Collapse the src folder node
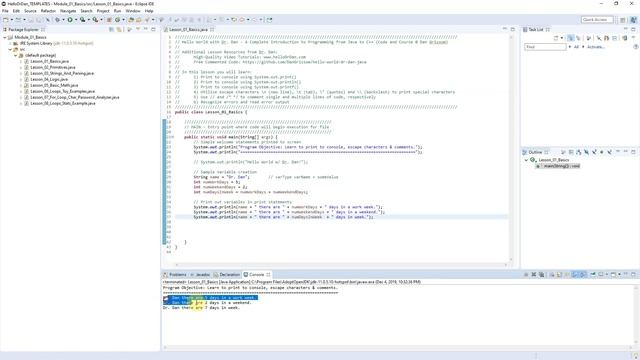This screenshot has width=640, height=360. pyautogui.click(x=10, y=49)
